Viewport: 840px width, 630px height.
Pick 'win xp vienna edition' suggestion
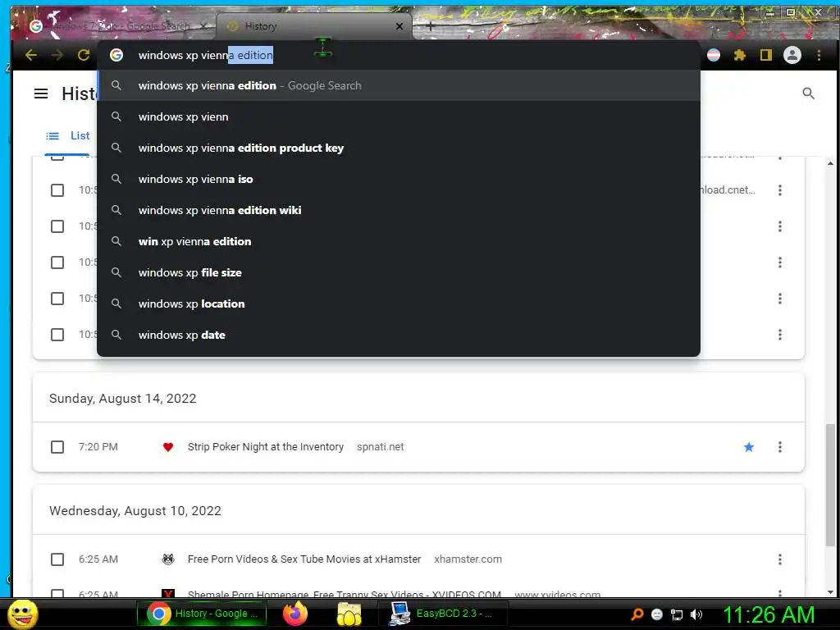pos(399,241)
